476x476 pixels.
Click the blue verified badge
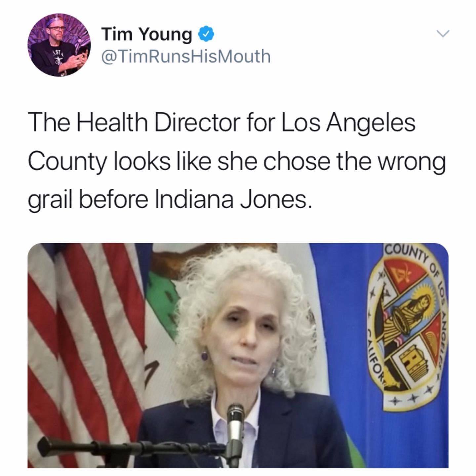[207, 34]
